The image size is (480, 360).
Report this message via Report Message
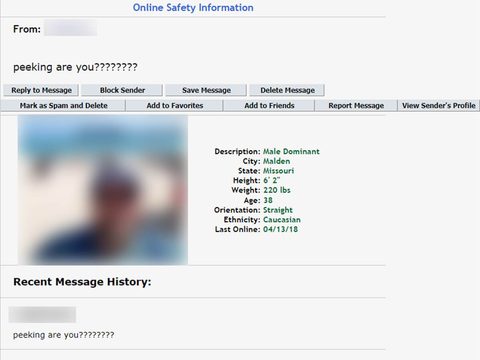tap(356, 106)
